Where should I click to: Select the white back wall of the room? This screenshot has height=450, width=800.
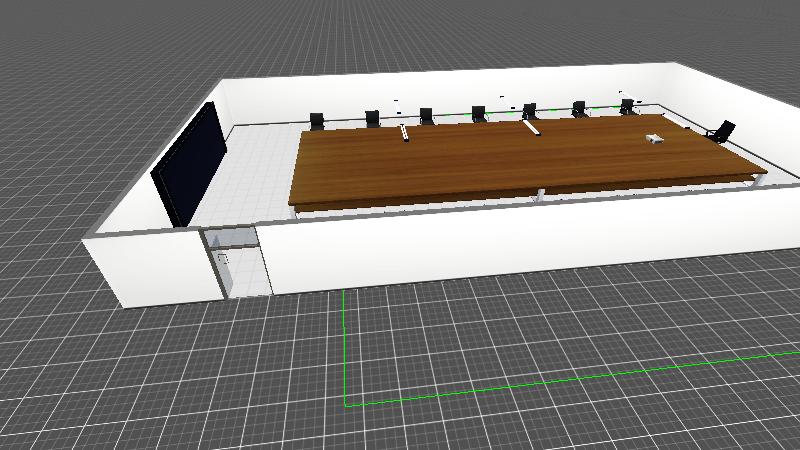point(450,95)
